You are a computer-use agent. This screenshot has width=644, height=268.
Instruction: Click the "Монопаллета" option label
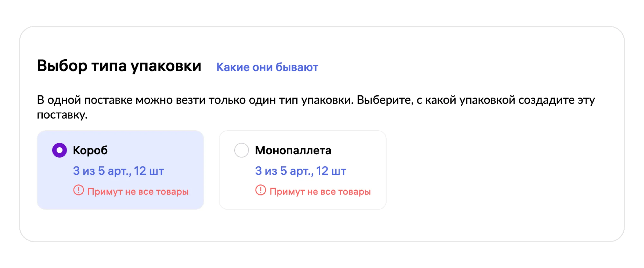coord(293,150)
